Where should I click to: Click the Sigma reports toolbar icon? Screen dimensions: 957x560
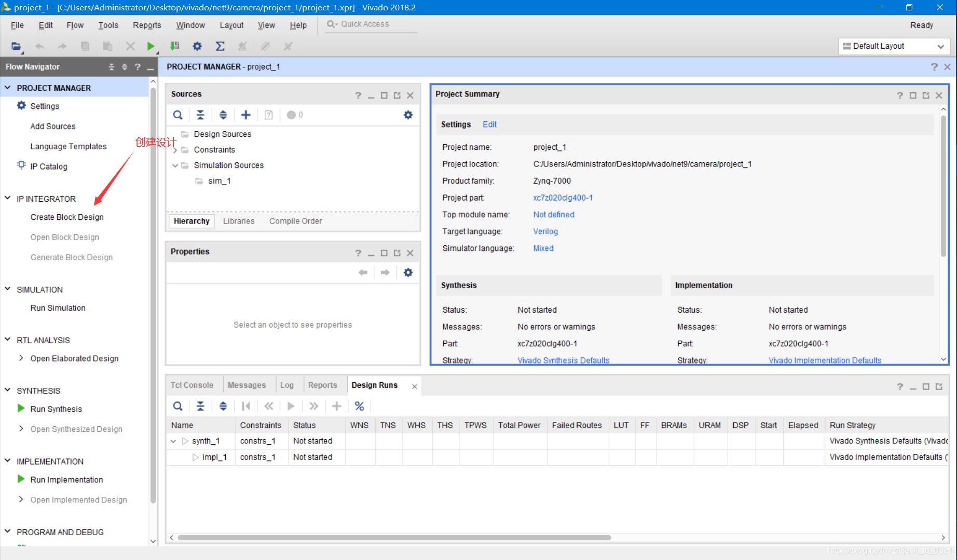point(220,46)
